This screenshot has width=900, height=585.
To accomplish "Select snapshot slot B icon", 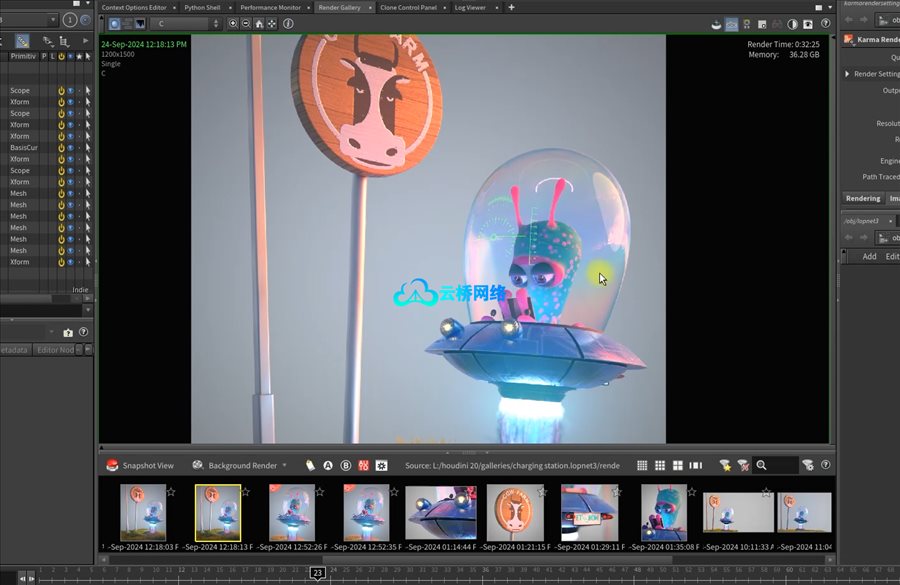I will 345,465.
